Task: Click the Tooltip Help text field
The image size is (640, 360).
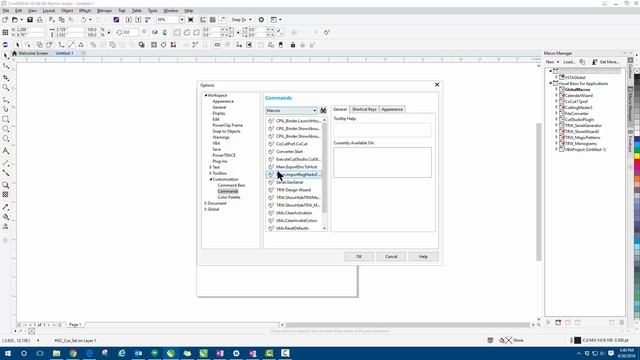Action: click(x=382, y=130)
